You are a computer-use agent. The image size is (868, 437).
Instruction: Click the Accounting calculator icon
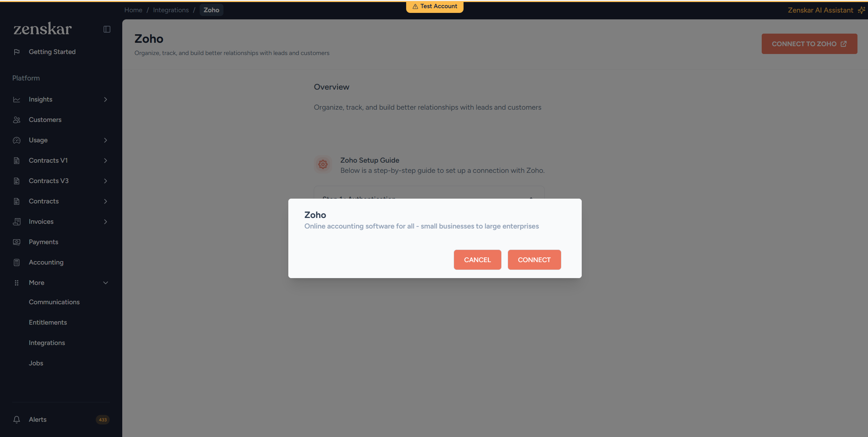(17, 262)
